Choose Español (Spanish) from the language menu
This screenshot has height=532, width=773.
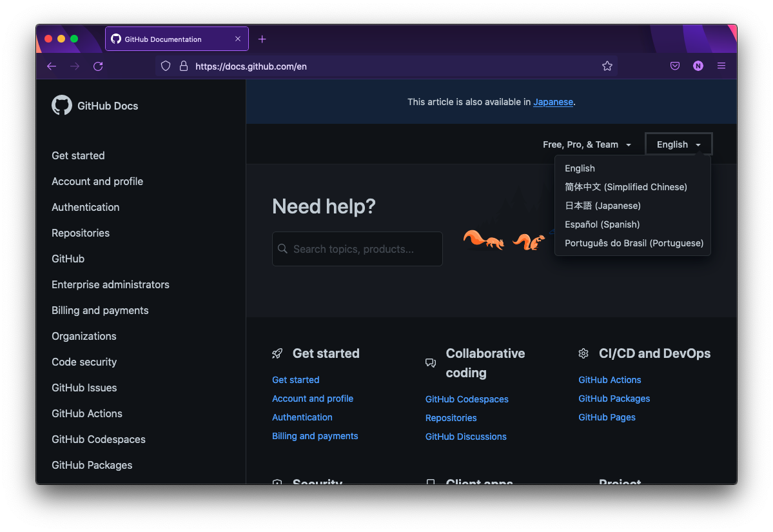pos(602,224)
